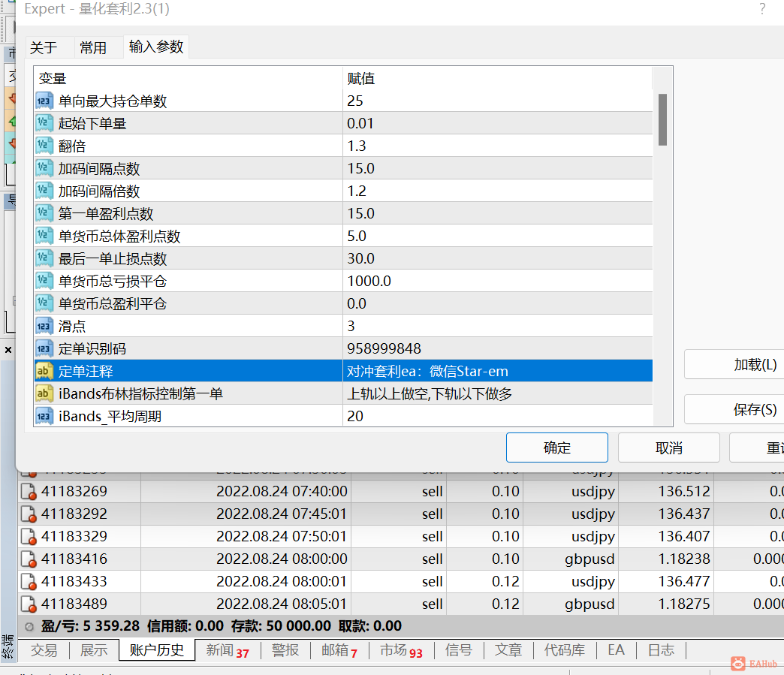The image size is (784, 675).
Task: Click the order icon for ticket 41183433
Action: click(29, 581)
